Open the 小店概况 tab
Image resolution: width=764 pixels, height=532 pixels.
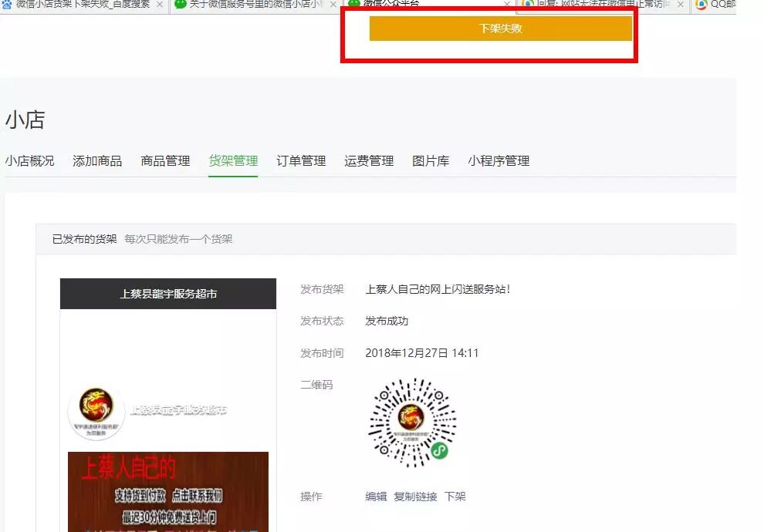30,161
